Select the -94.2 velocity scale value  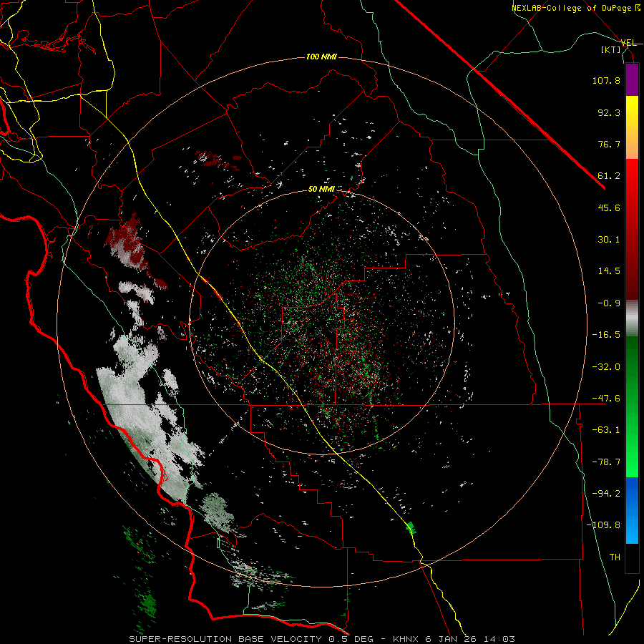606,494
